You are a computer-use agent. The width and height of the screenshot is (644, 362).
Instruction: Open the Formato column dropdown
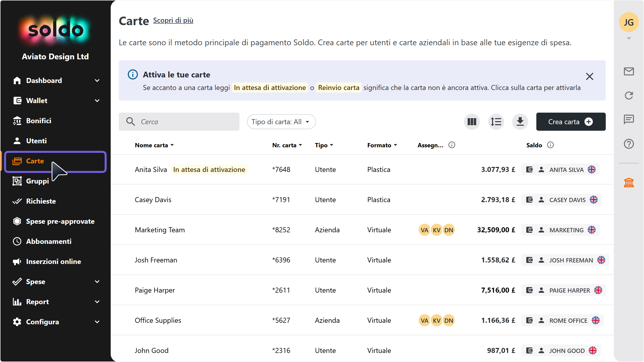pyautogui.click(x=382, y=145)
